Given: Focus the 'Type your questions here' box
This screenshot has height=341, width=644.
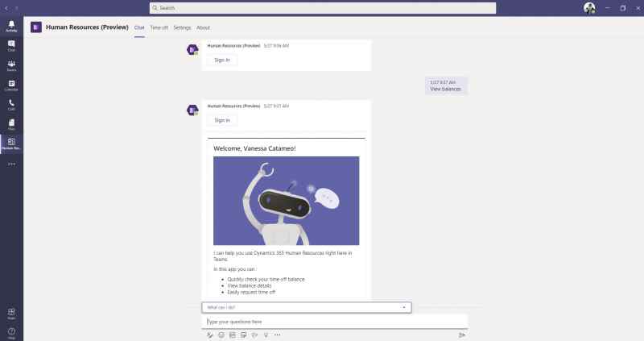Looking at the screenshot, I should 335,322.
